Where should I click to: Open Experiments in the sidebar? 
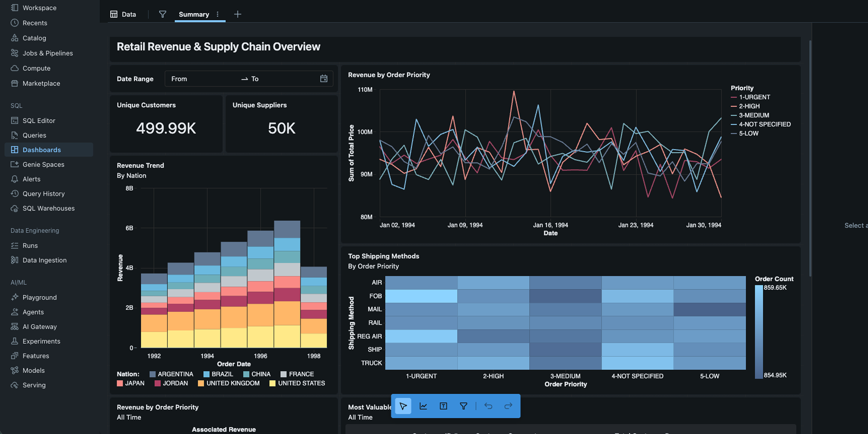pyautogui.click(x=35, y=341)
